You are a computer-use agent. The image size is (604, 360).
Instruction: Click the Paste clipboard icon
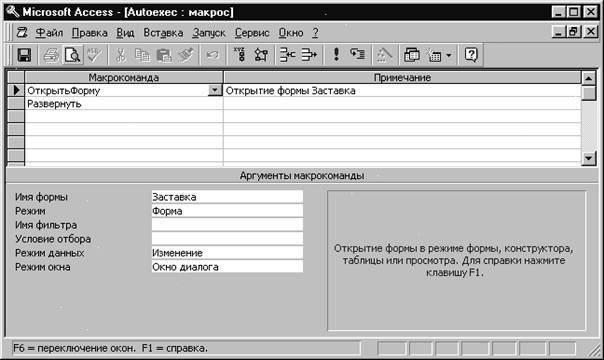[164, 55]
